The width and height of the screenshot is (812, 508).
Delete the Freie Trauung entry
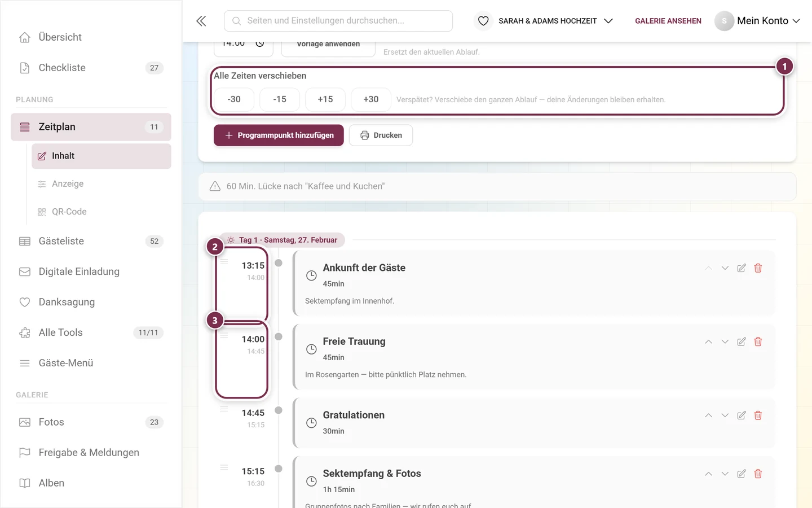758,342
